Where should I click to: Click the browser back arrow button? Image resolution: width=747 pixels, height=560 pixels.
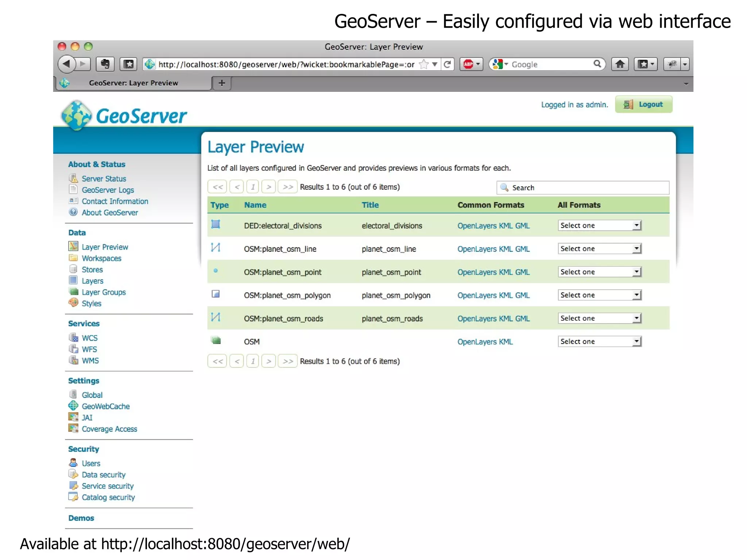66,64
